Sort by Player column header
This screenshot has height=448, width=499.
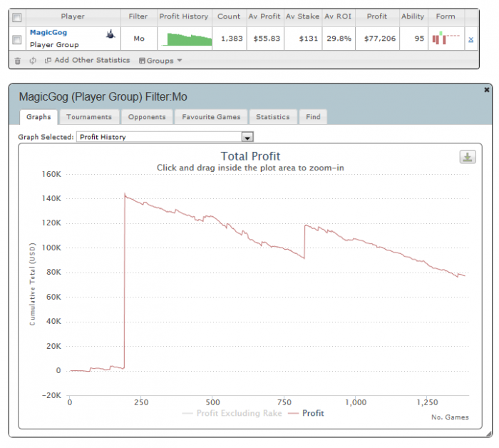click(x=73, y=16)
